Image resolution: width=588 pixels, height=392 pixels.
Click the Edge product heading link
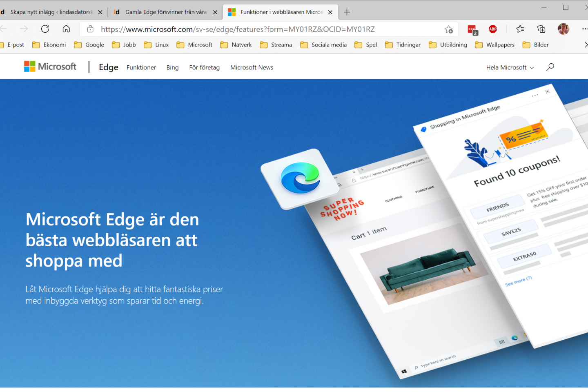click(x=109, y=67)
